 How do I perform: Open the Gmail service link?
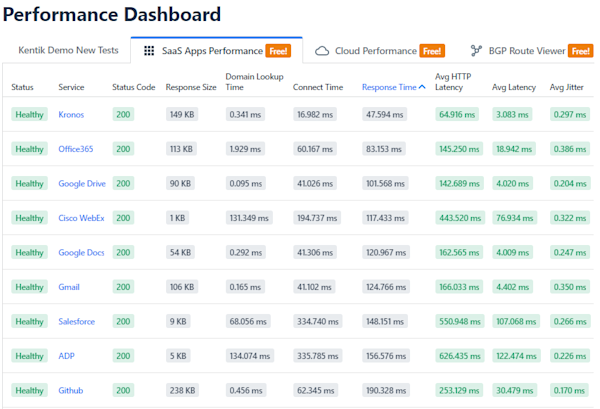pyautogui.click(x=69, y=287)
